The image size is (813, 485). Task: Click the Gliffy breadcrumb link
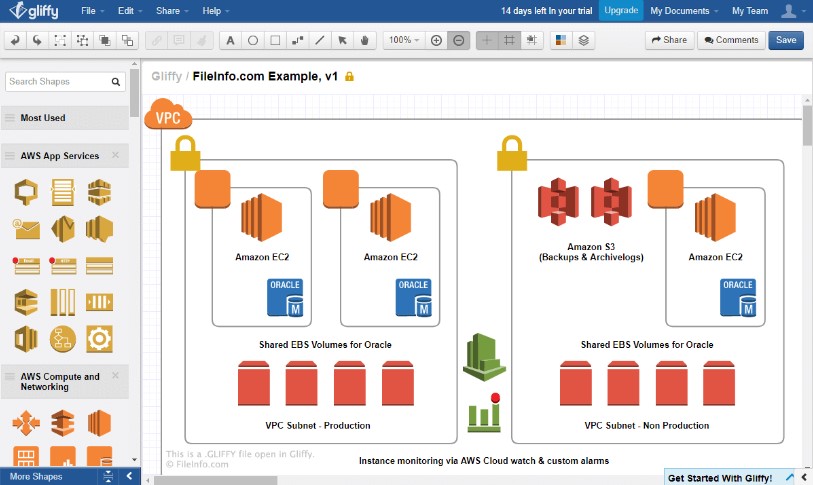(x=166, y=76)
